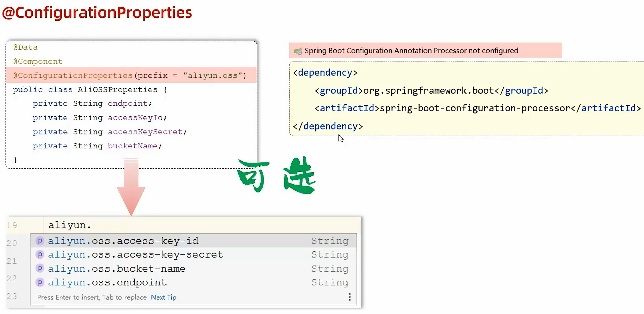
Task: Click the artifactId spring-boot-configuration-processor text
Action: [x=475, y=108]
